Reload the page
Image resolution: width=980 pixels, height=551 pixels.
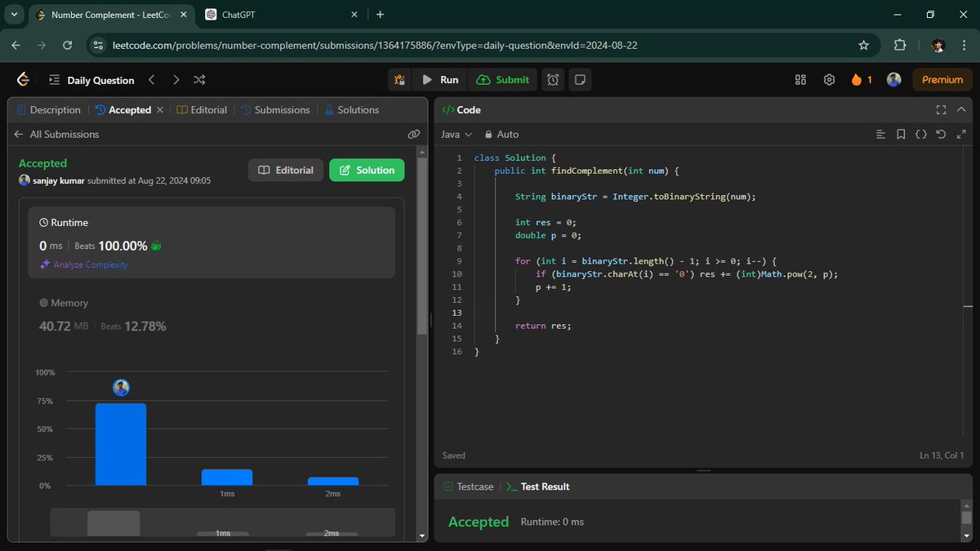(67, 46)
